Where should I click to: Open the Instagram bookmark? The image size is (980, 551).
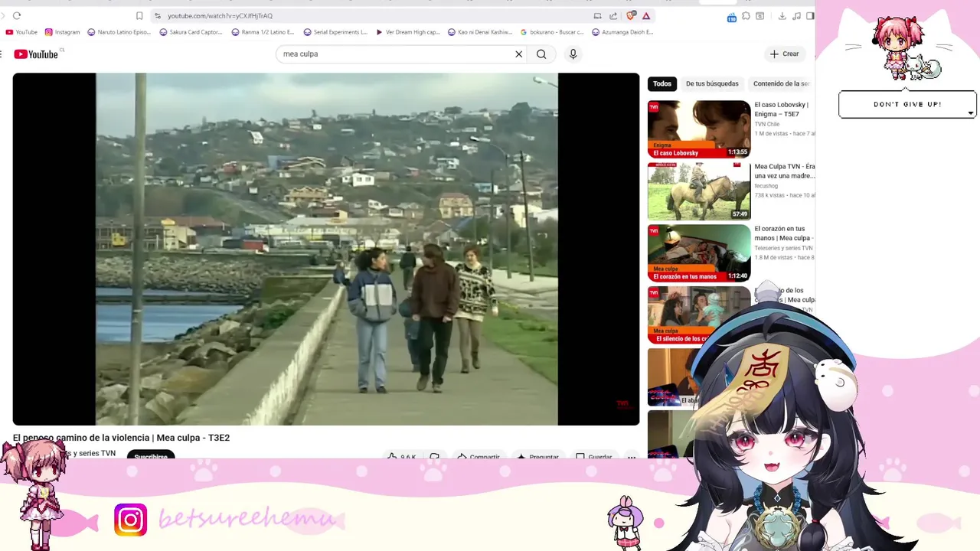pyautogui.click(x=62, y=32)
